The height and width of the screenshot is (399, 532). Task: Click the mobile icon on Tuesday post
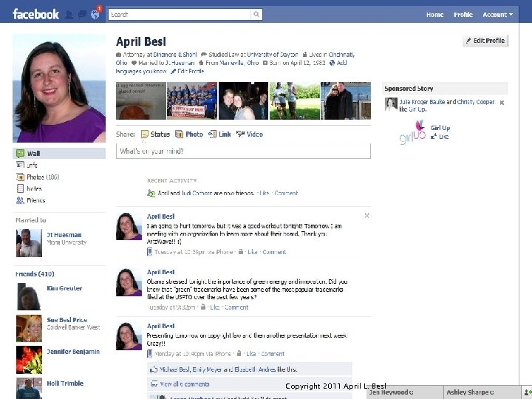pyautogui.click(x=149, y=252)
